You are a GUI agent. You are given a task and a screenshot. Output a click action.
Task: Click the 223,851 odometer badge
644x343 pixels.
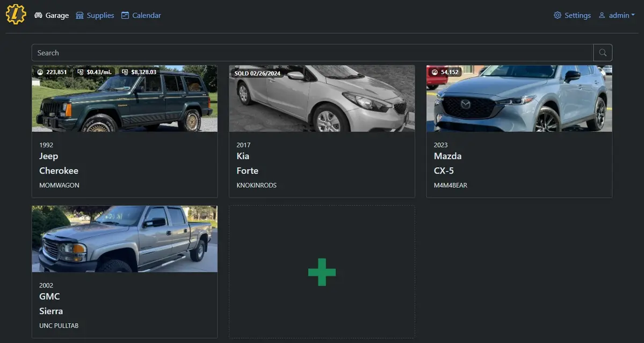coord(52,72)
